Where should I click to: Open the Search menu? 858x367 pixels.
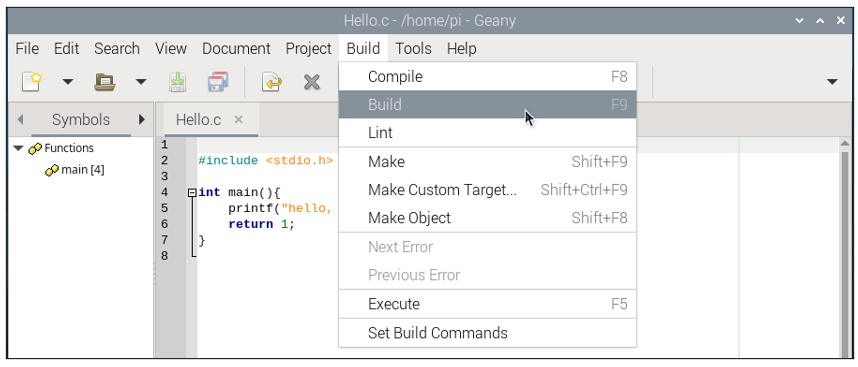117,49
